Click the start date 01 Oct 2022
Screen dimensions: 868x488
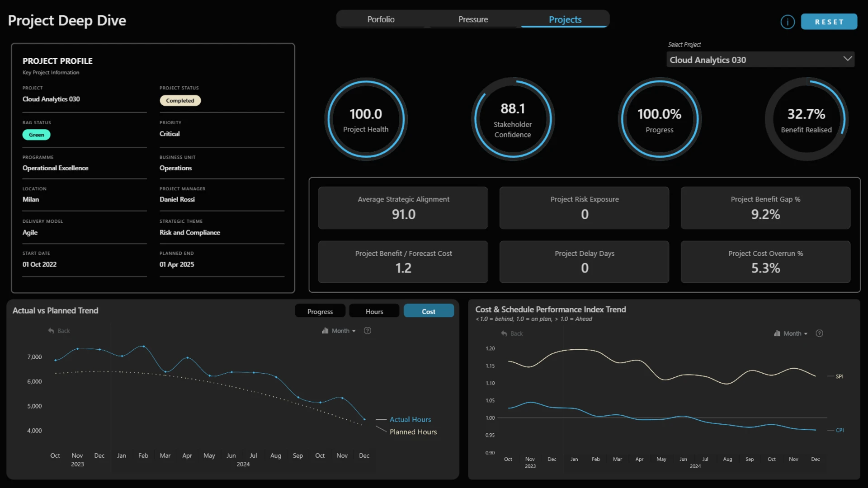(x=39, y=264)
